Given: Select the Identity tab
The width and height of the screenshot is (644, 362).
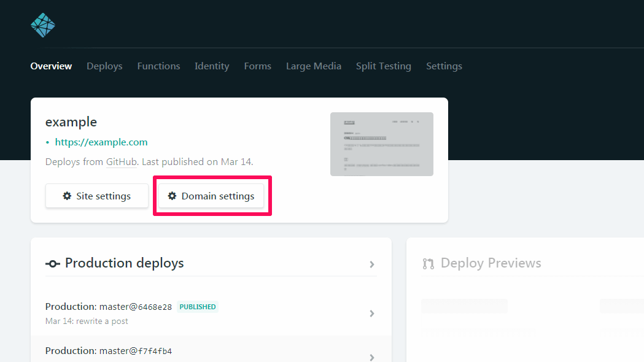Looking at the screenshot, I should pyautogui.click(x=212, y=66).
